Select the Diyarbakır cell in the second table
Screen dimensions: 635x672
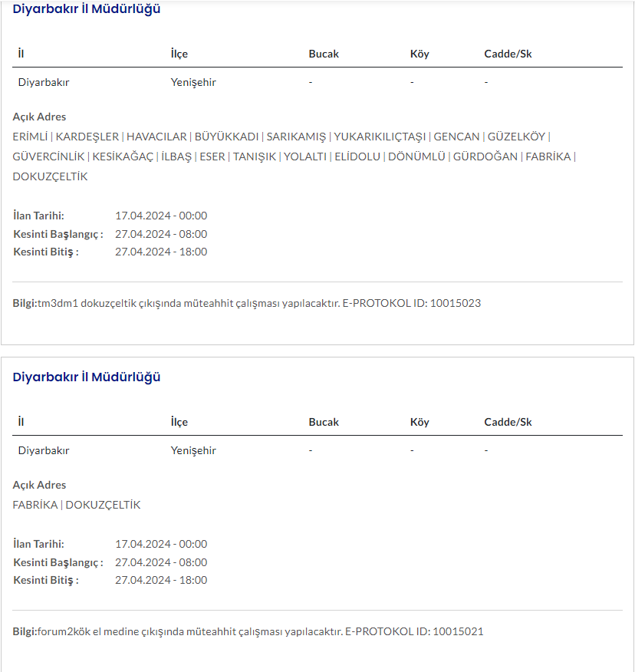[x=44, y=450]
